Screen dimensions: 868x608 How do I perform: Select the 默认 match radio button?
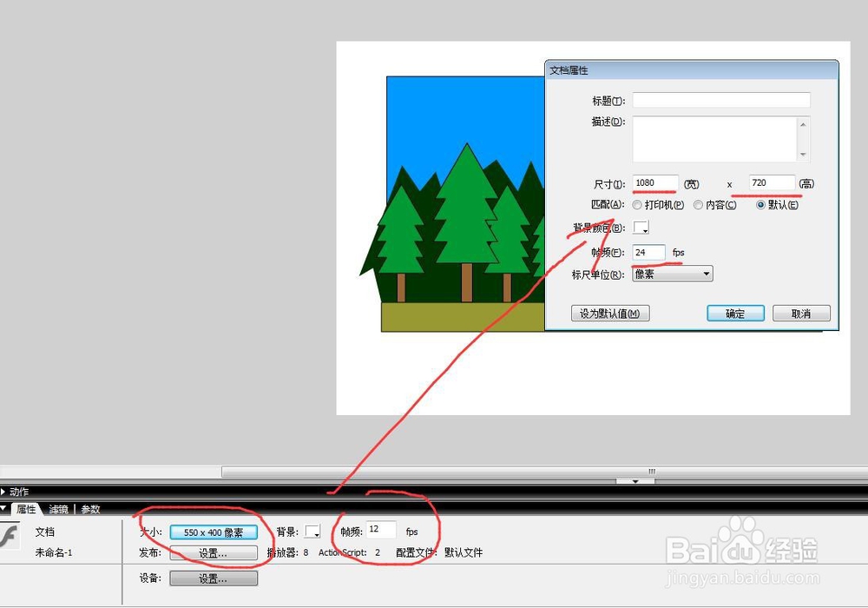click(x=760, y=205)
